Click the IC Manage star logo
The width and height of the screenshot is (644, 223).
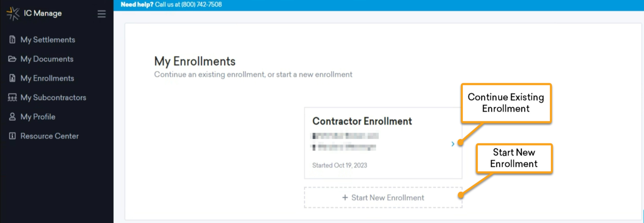click(13, 14)
